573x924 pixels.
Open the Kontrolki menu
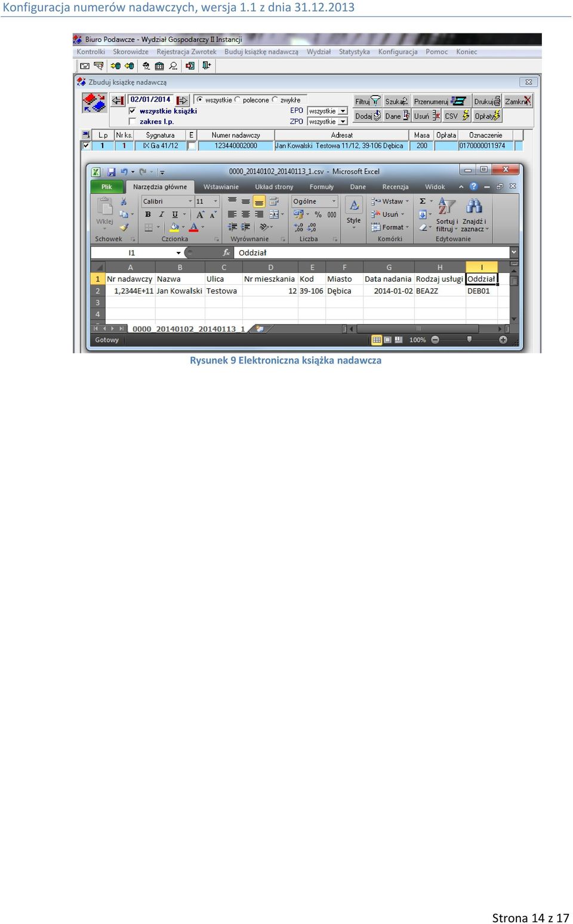[91, 52]
